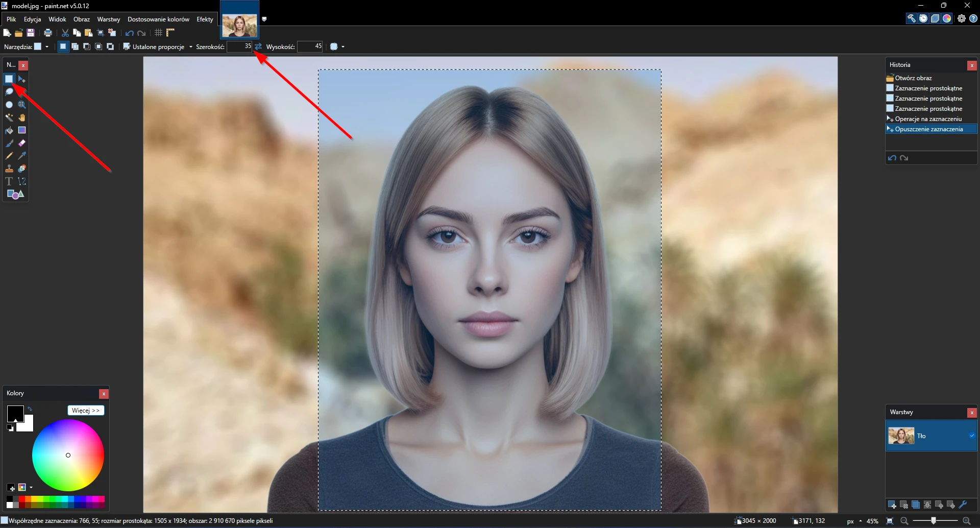980x528 pixels.
Task: Select Opuszczenie zaznaczenia history entry
Action: pyautogui.click(x=932, y=129)
